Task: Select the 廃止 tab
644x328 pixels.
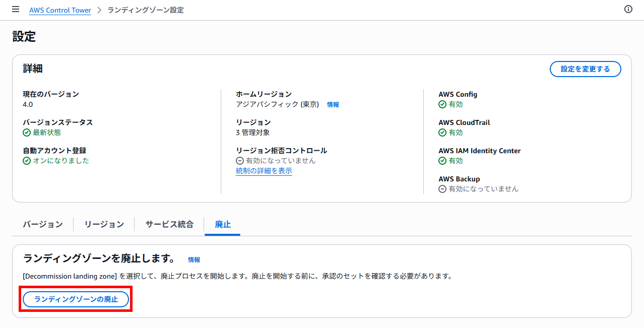Action: pyautogui.click(x=223, y=225)
